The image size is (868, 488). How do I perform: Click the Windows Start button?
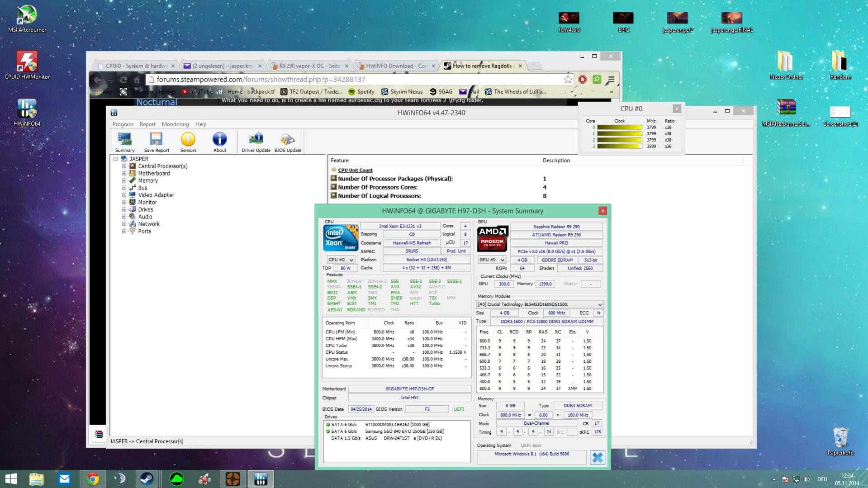click(11, 479)
